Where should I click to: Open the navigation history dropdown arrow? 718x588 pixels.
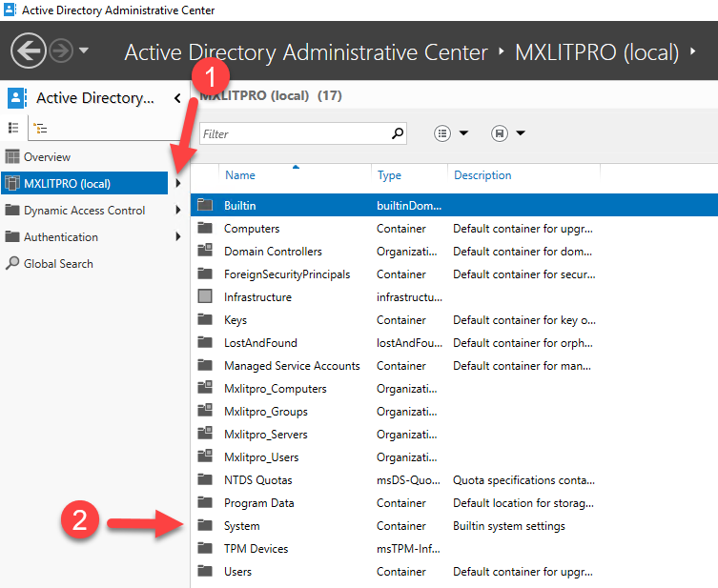[84, 51]
